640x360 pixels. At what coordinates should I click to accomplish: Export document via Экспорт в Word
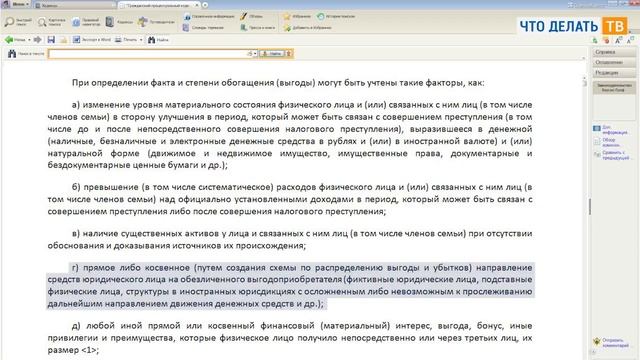tap(92, 40)
